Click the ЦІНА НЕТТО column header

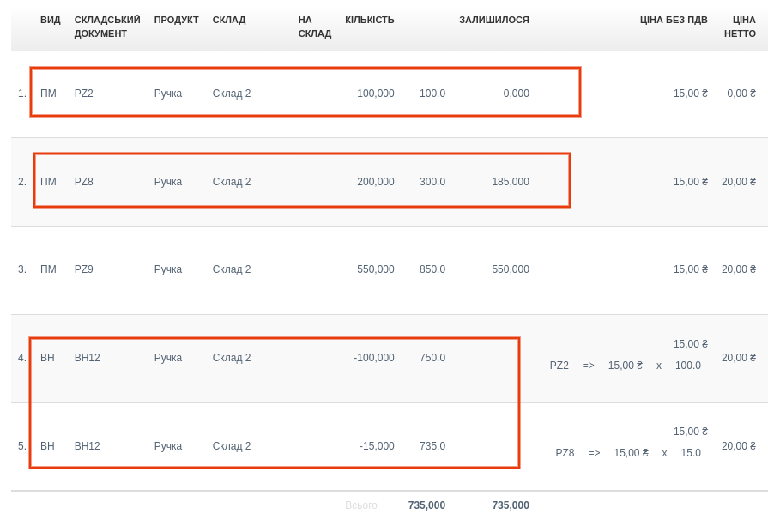point(741,27)
